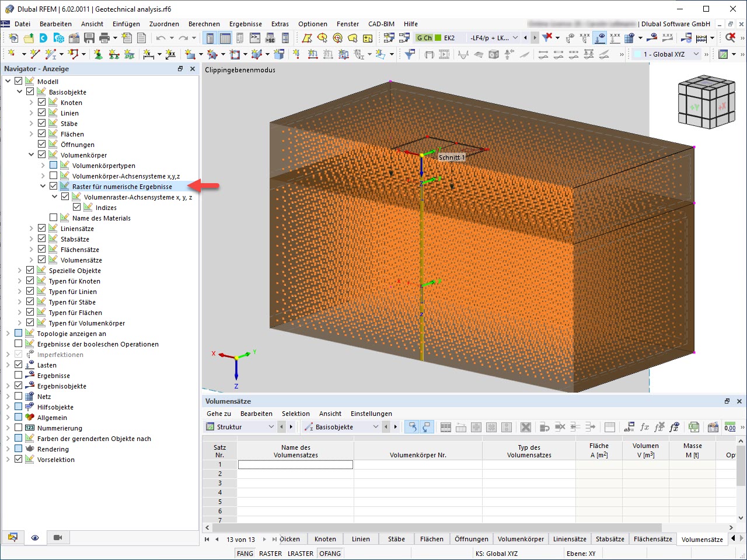
Task: Toggle FANG snap in status bar
Action: point(245,554)
